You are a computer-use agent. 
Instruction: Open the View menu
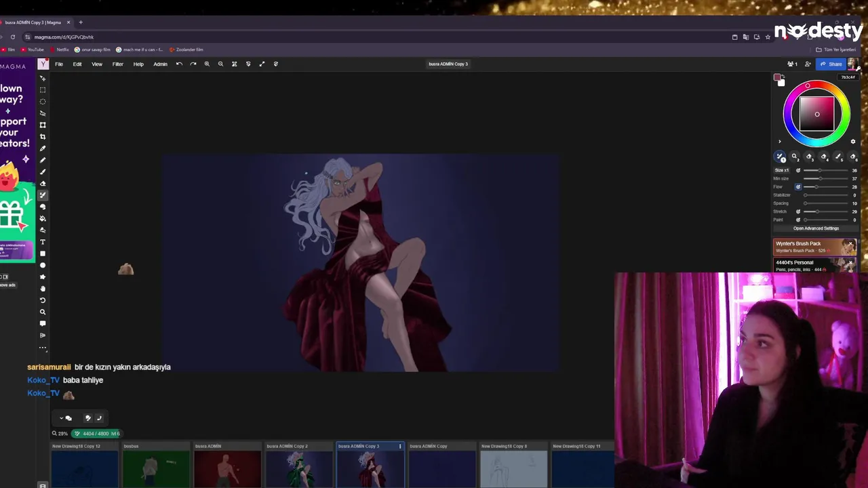[x=97, y=64]
